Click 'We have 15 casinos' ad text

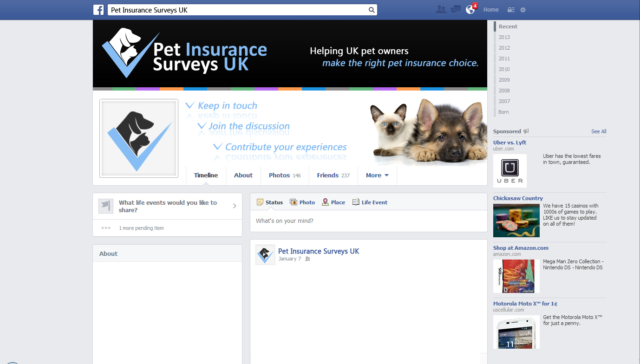[571, 215]
